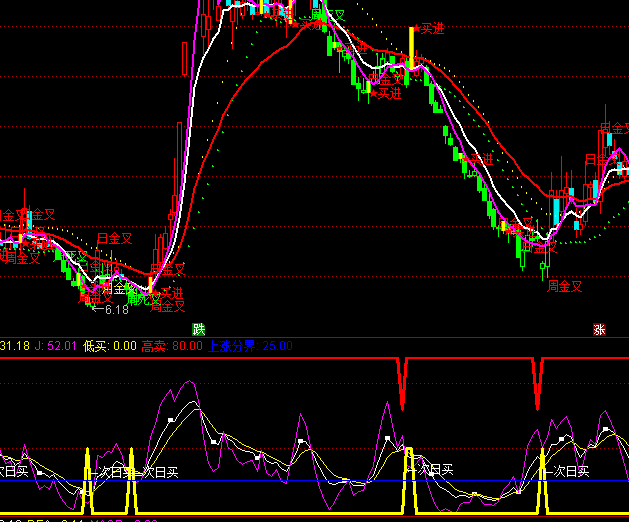The height and width of the screenshot is (522, 629).
Task: Click the 日金叉 label left of the rally
Action: pyautogui.click(x=114, y=239)
